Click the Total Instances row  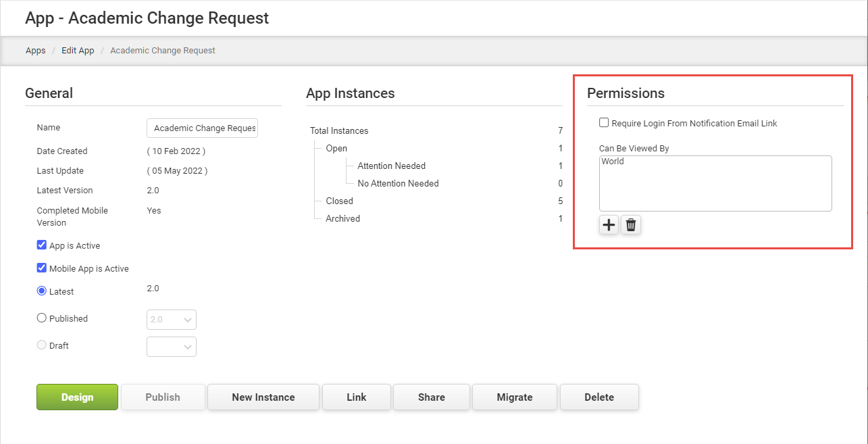pos(436,130)
